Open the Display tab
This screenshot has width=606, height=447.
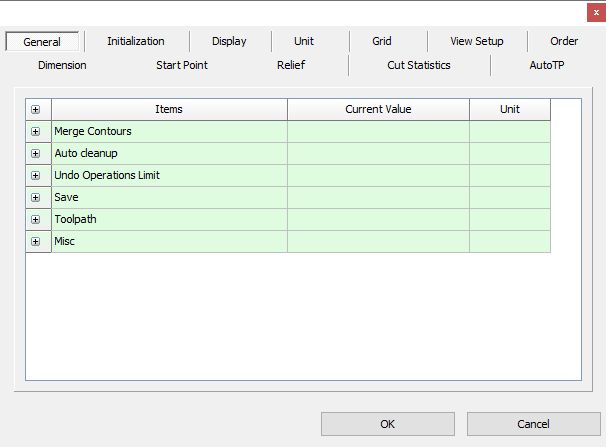[x=229, y=41]
